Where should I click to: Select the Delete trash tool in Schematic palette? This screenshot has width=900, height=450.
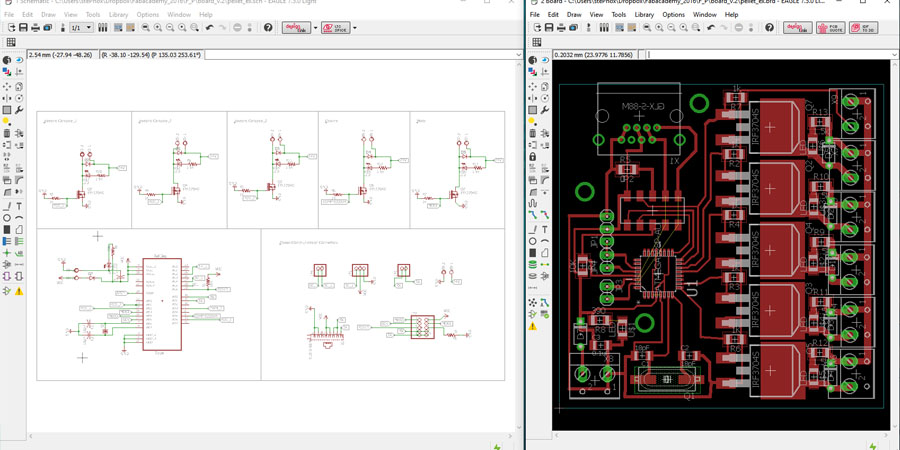7,133
